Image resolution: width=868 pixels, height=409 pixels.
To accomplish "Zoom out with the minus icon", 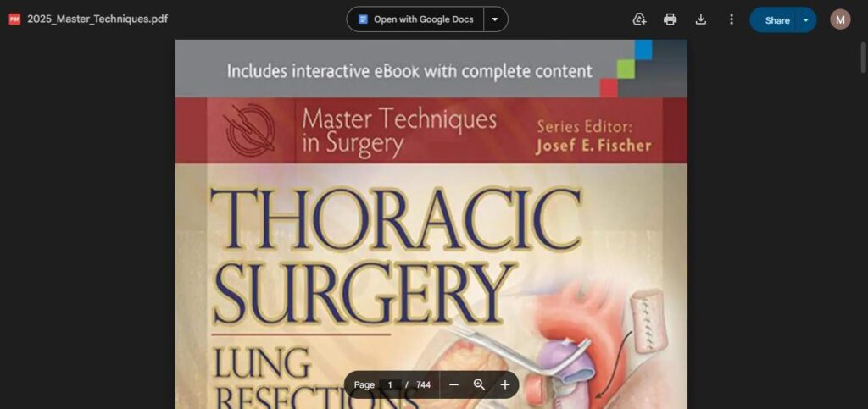I will 454,384.
